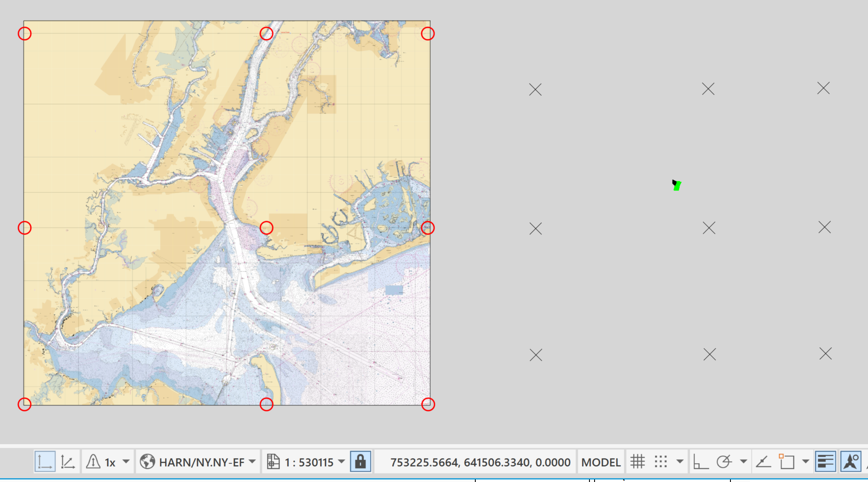
Task: Select the green element in the view
Action: (x=676, y=185)
